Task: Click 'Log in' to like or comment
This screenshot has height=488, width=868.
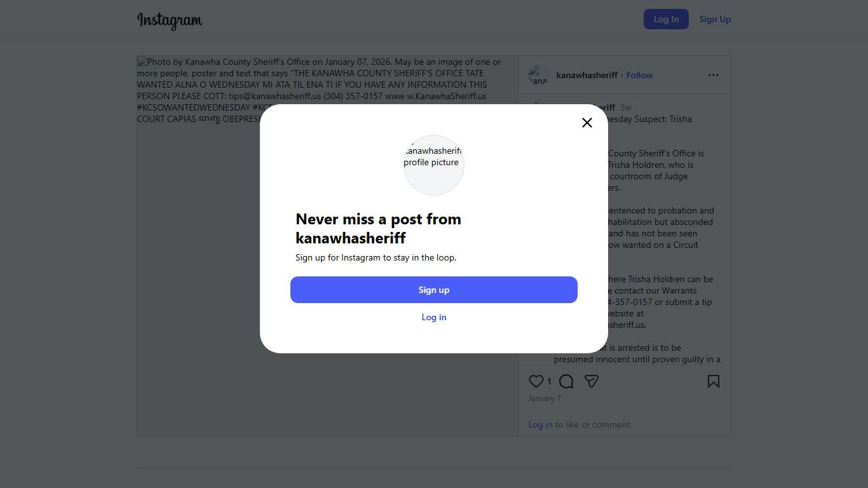Action: 540,424
